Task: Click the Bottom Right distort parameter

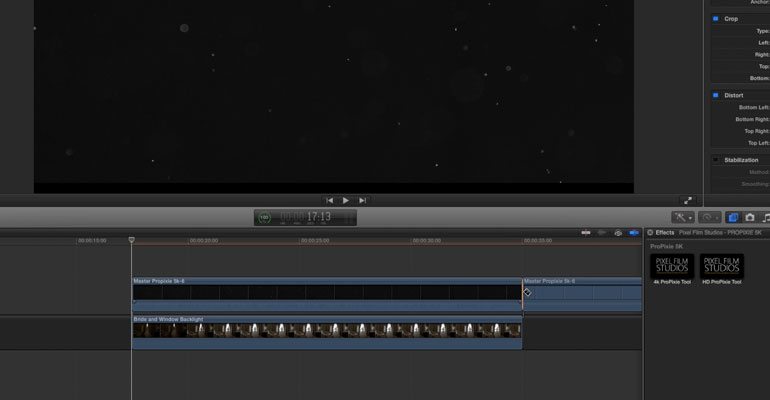Action: [x=752, y=119]
